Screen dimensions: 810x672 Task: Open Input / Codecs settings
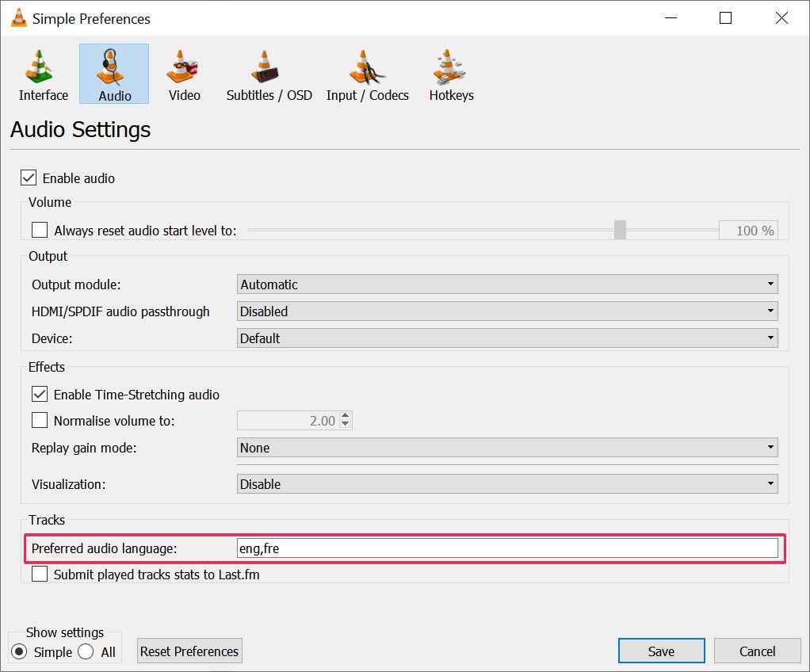click(x=367, y=73)
